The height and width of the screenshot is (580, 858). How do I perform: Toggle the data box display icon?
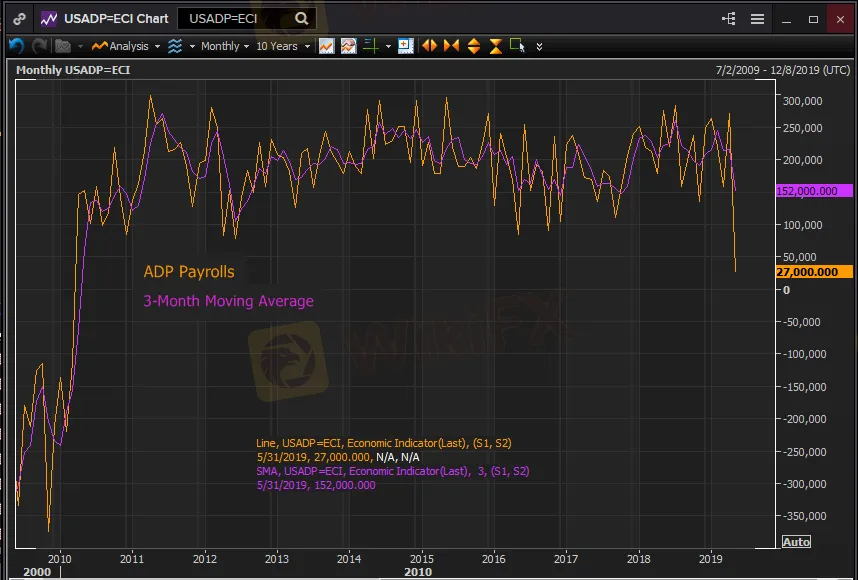click(x=404, y=46)
